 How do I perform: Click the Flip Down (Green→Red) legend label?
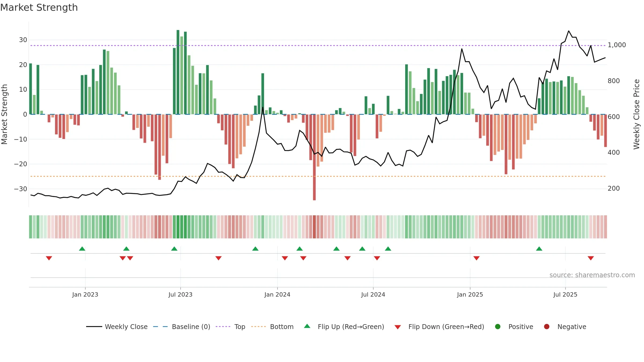[x=446, y=327]
